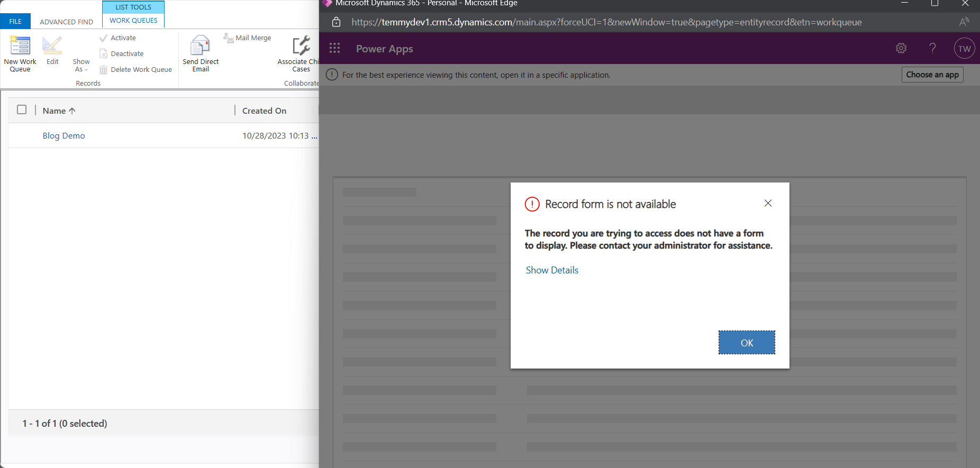Click the Choose an app button
This screenshot has height=468, width=980.
click(932, 75)
